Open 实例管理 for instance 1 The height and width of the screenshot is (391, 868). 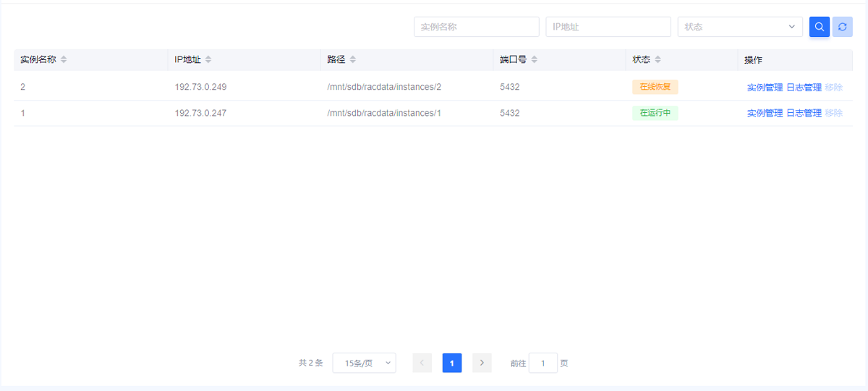point(765,113)
